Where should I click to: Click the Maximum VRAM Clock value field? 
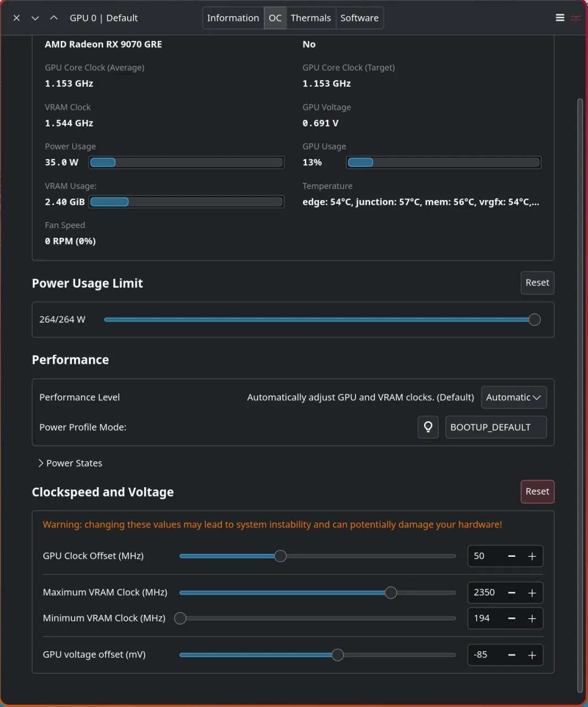click(x=485, y=593)
